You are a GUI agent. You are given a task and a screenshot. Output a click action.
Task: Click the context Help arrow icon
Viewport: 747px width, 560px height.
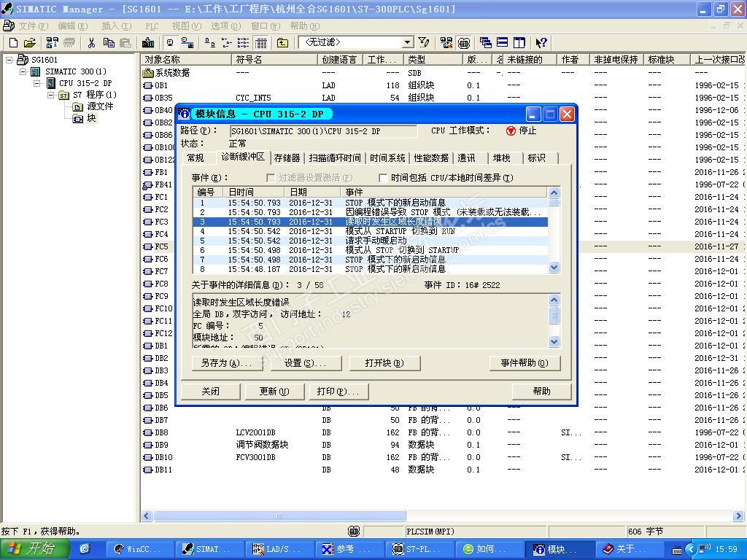(x=541, y=43)
